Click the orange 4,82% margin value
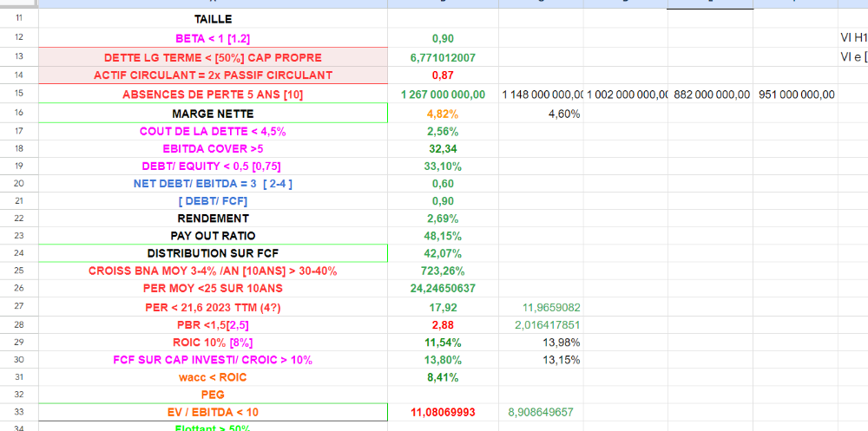The width and height of the screenshot is (868, 431). pos(443,114)
